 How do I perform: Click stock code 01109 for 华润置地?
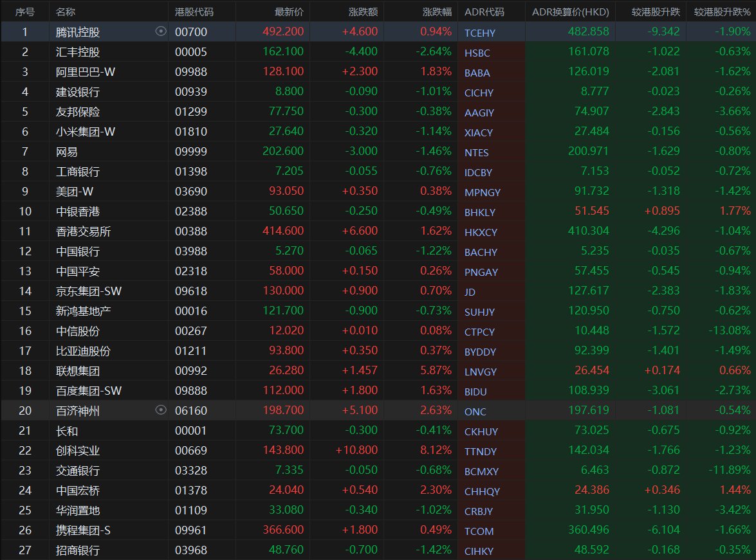(191, 510)
